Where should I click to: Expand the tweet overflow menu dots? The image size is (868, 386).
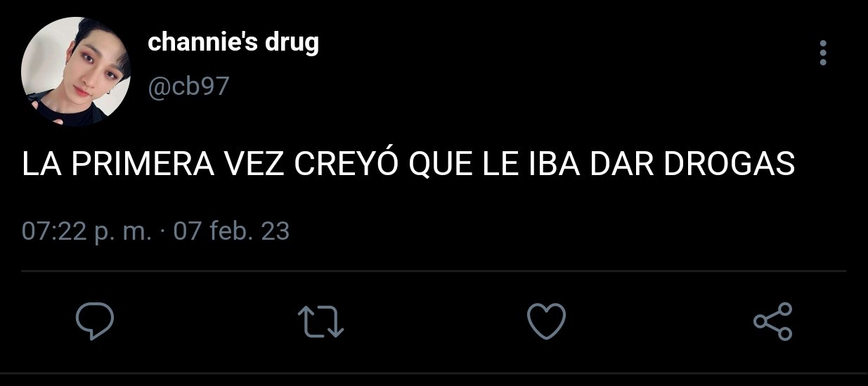(x=823, y=53)
